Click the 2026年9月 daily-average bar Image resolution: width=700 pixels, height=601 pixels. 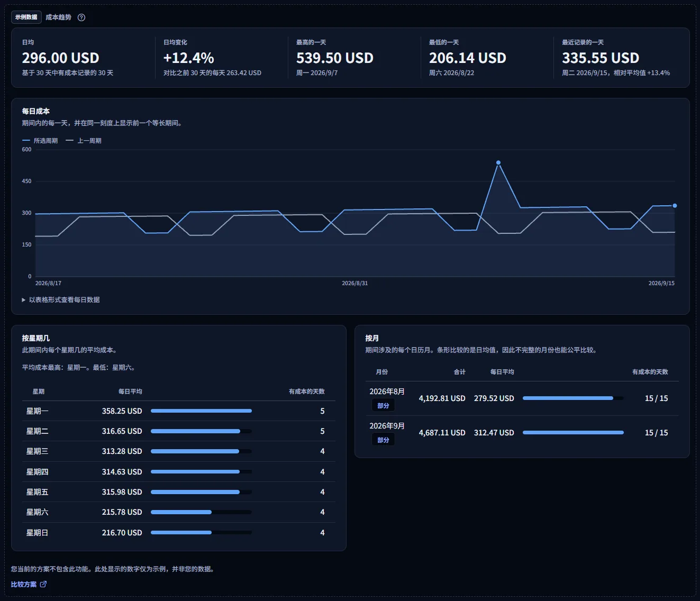(x=573, y=432)
